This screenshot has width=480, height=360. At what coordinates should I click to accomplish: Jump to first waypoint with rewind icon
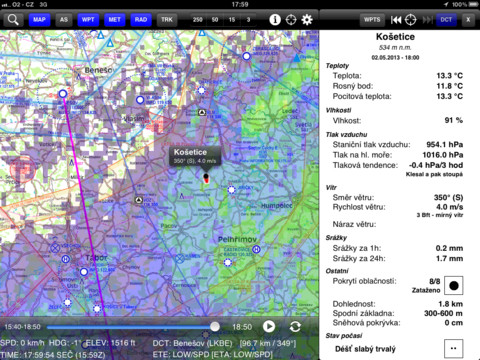point(396,20)
